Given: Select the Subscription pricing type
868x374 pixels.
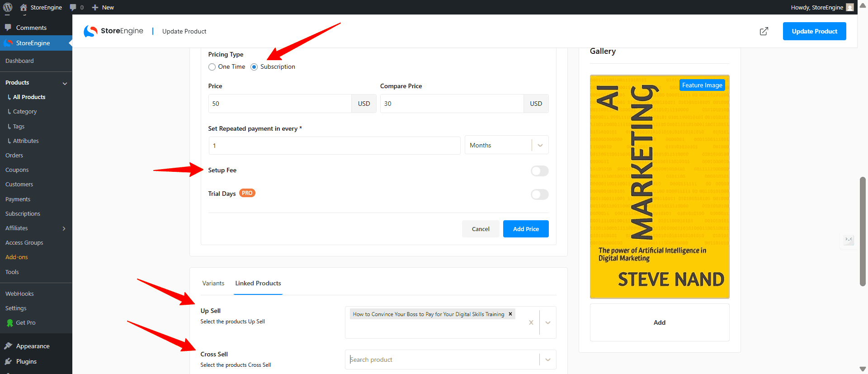Looking at the screenshot, I should tap(254, 67).
